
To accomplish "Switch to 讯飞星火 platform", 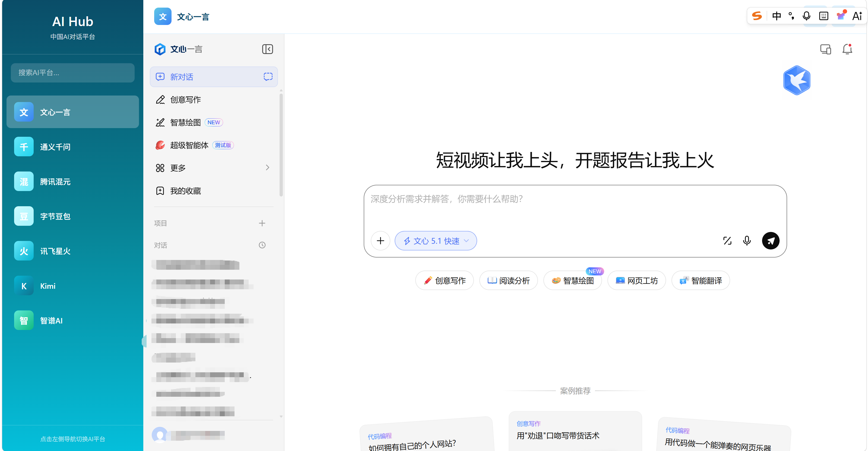I will click(x=72, y=251).
